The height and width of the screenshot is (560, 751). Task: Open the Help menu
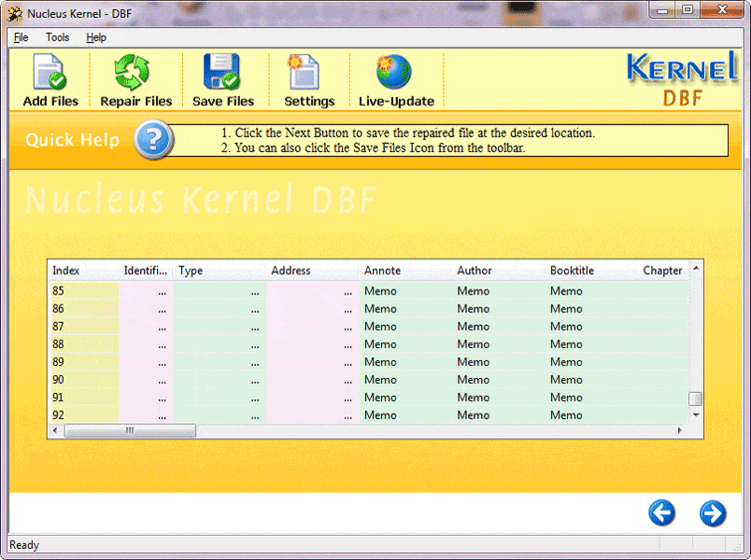pos(95,37)
